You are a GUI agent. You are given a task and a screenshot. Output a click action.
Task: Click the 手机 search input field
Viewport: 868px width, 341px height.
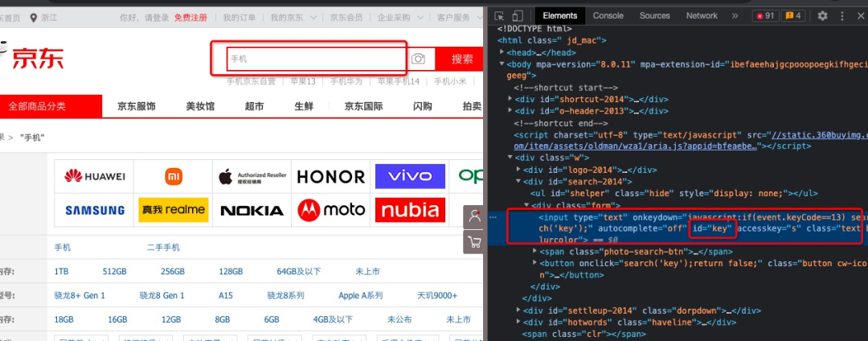point(317,59)
